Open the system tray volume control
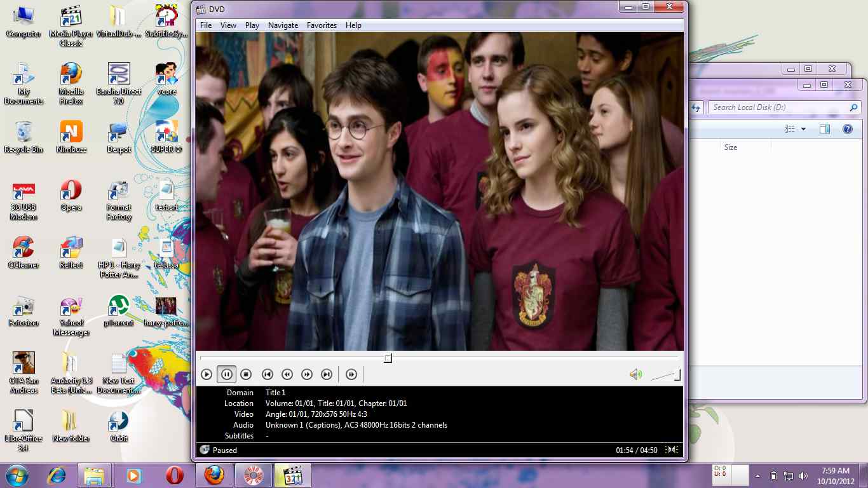Image resolution: width=868 pixels, height=488 pixels. click(804, 476)
